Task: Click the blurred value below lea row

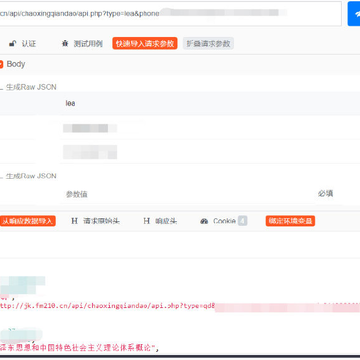Action: (90, 128)
